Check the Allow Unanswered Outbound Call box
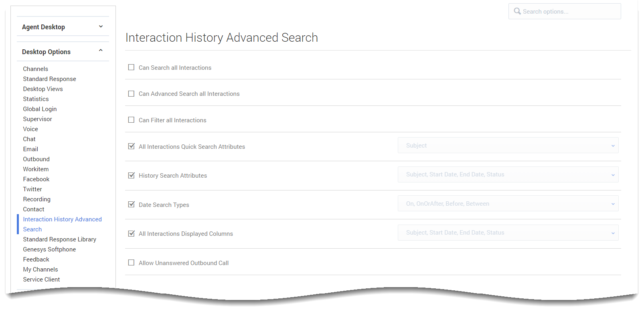 (x=131, y=262)
